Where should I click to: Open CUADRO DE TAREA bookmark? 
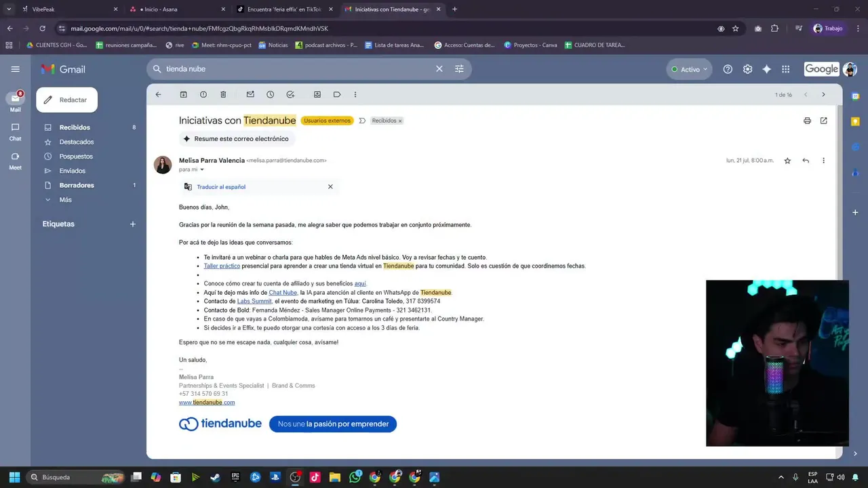[594, 45]
